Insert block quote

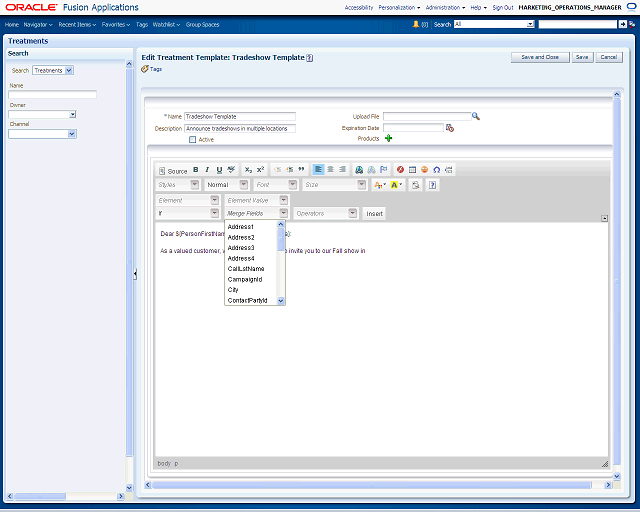click(301, 170)
